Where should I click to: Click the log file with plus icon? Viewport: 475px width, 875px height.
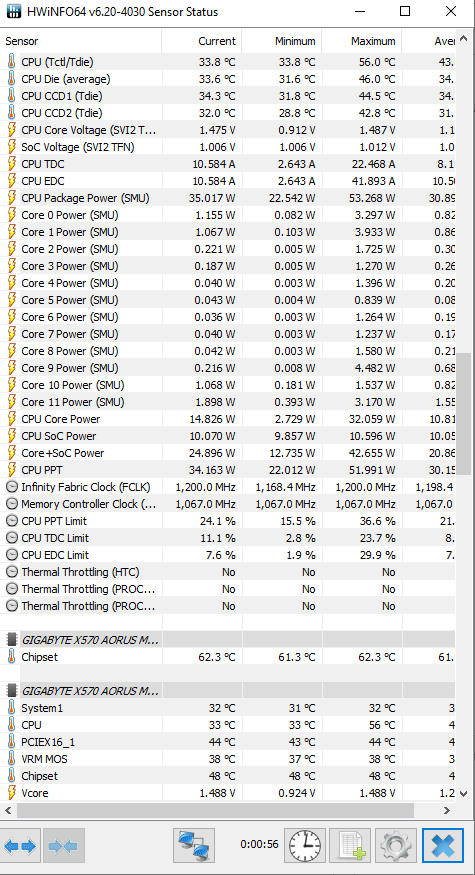[350, 846]
